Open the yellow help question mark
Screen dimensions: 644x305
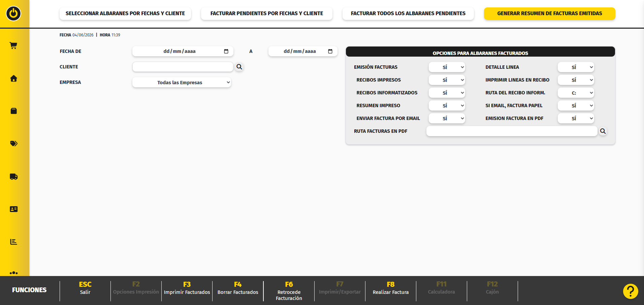point(631,291)
